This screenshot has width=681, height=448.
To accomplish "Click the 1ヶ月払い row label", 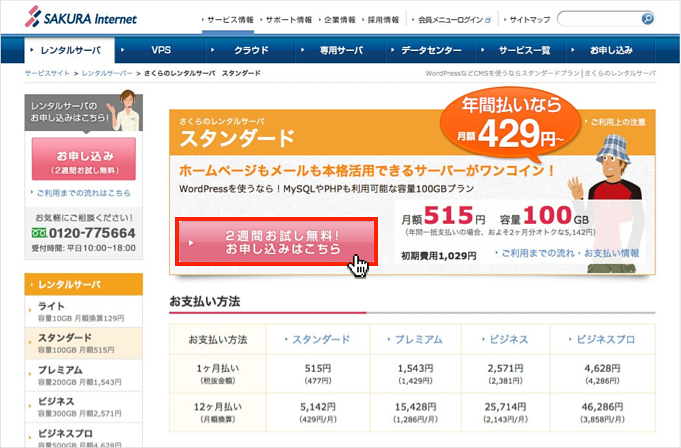I will pos(218,374).
